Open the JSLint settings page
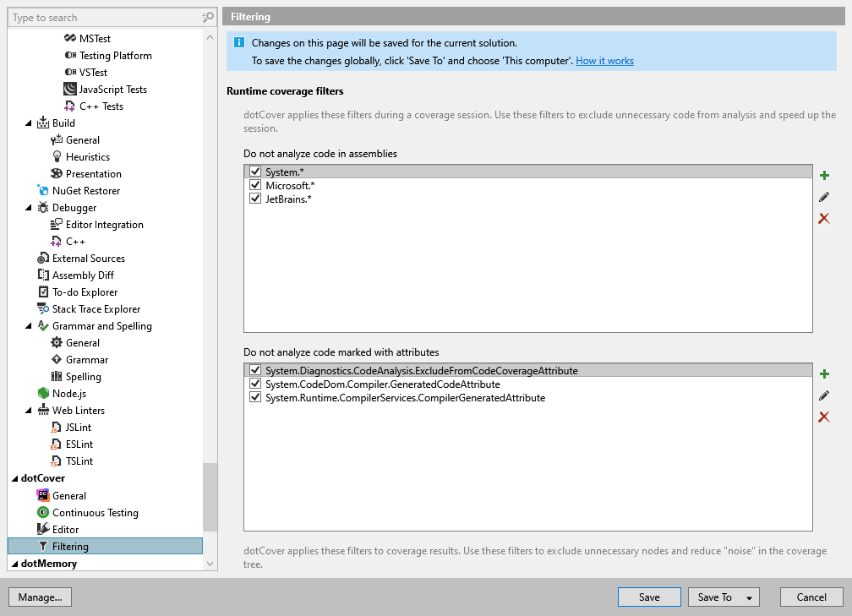This screenshot has height=616, width=852. coord(79,427)
